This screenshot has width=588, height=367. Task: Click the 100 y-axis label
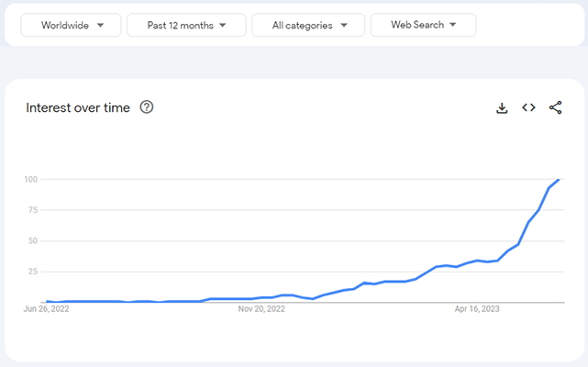(31, 179)
